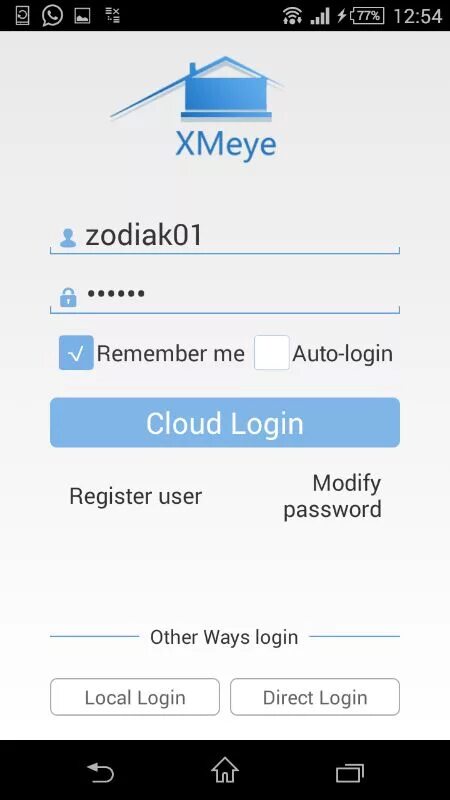Focus the masked password field
Viewport: 450px width, 800px height.
pyautogui.click(x=225, y=295)
